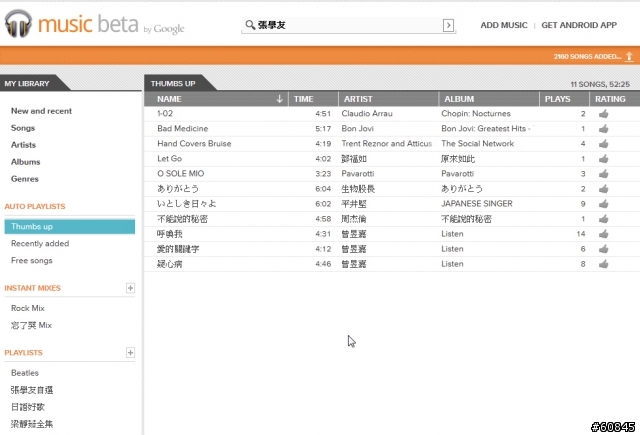Focus the search input field
The width and height of the screenshot is (640, 435).
(x=349, y=25)
